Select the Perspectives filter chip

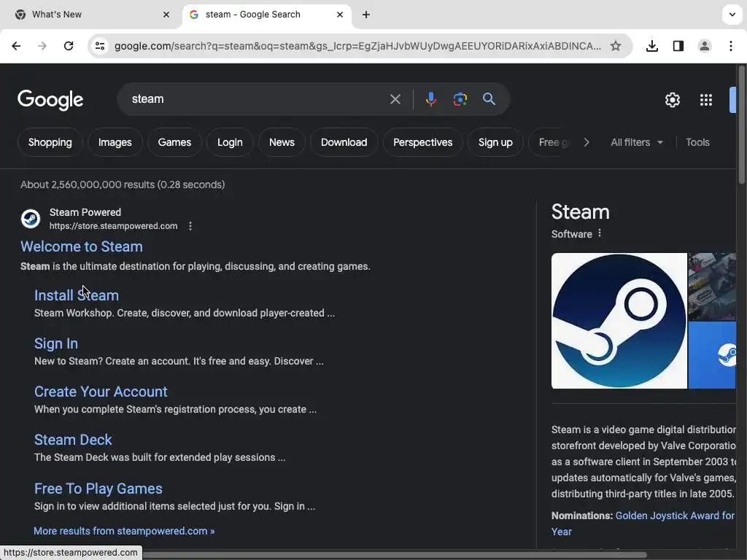(x=422, y=142)
